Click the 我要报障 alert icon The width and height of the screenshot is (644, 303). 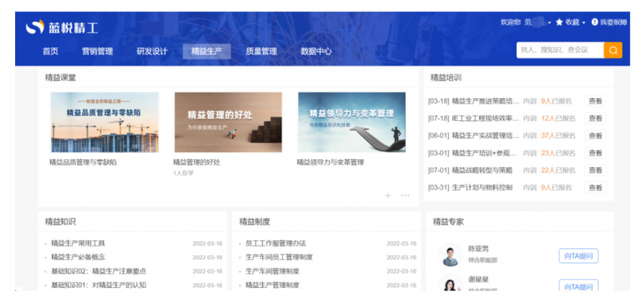click(594, 22)
